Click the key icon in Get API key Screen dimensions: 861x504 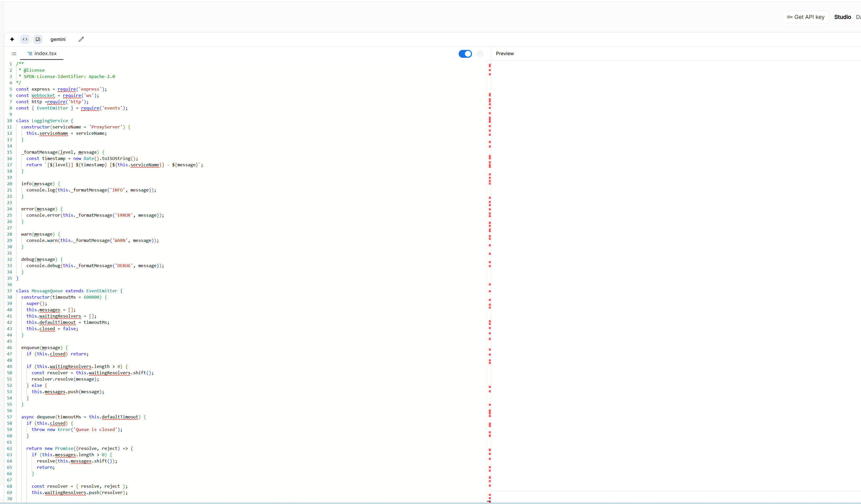[x=790, y=17]
